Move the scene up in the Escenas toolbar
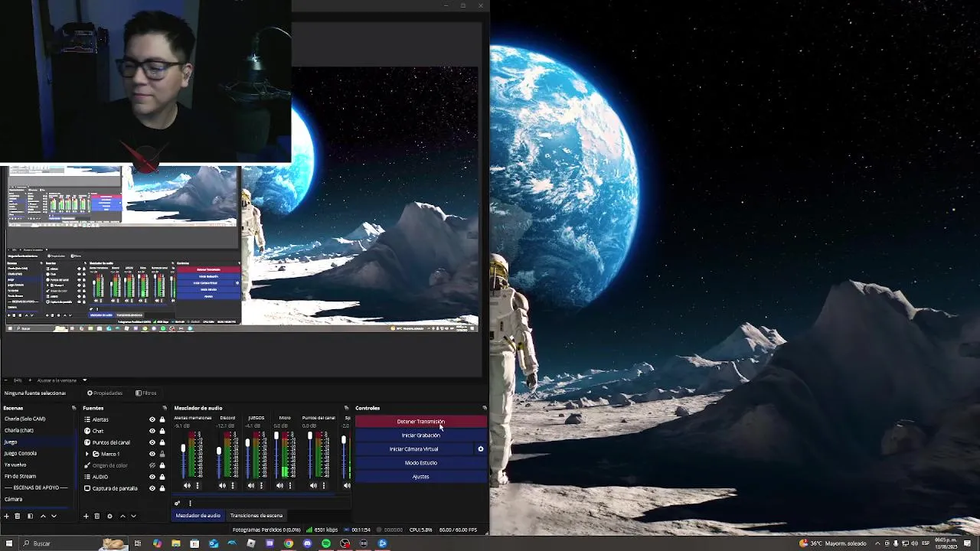980x551 pixels. tap(43, 516)
